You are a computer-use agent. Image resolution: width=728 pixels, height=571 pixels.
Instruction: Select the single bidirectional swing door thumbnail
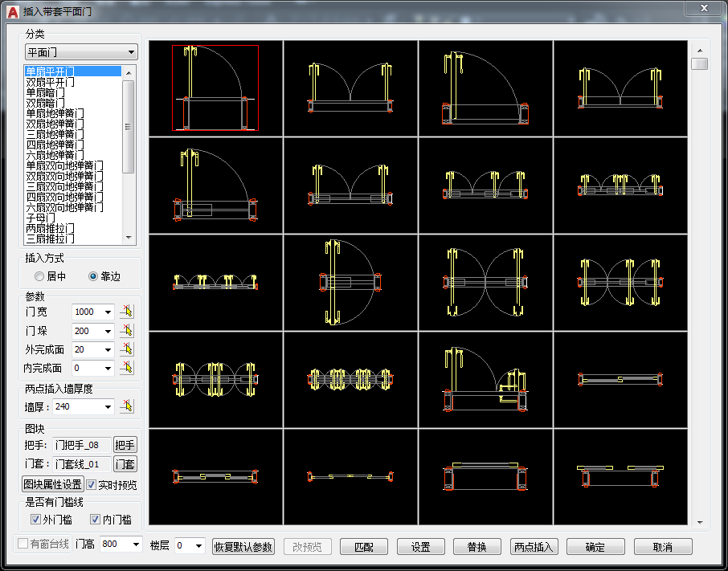(x=350, y=282)
